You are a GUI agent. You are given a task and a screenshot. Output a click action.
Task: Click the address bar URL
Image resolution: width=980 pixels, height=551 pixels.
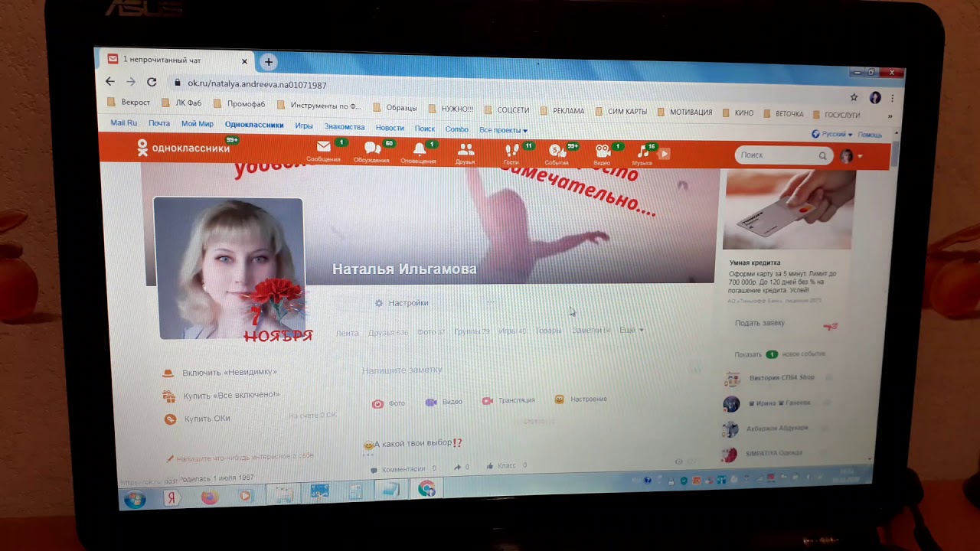pos(257,84)
